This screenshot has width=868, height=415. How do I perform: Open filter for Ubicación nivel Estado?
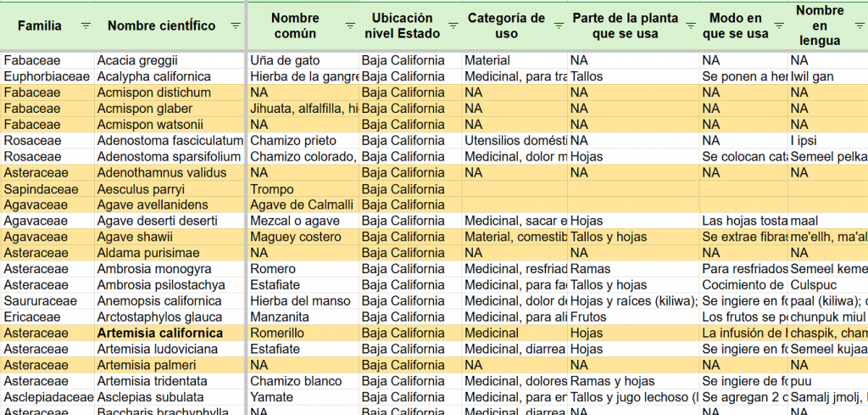(x=453, y=25)
